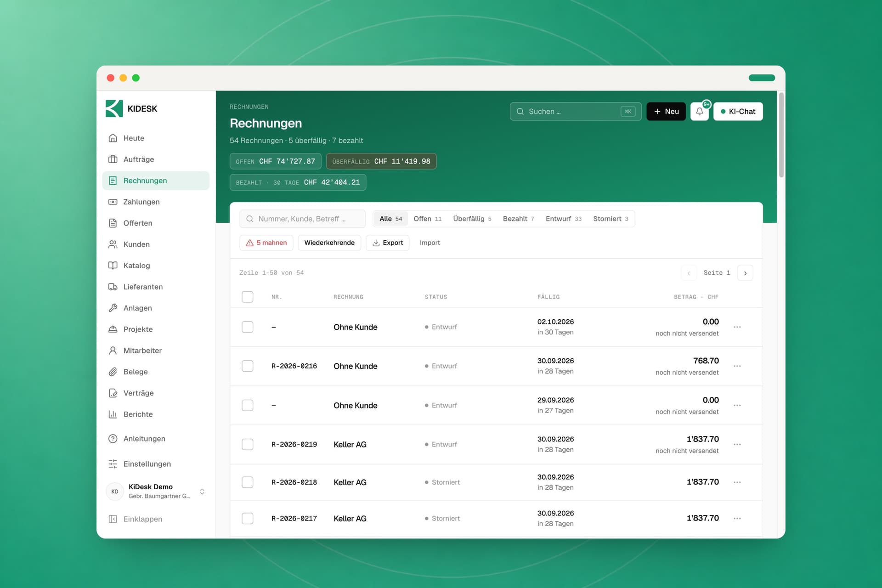Screen dimensions: 882x588
Task: Switch to the Offen filter tab
Action: (427, 219)
